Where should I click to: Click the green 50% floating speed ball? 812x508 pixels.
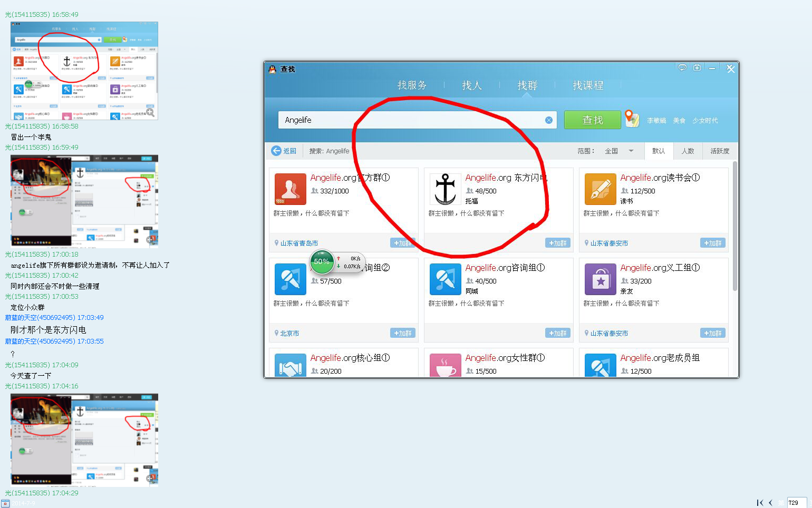322,261
